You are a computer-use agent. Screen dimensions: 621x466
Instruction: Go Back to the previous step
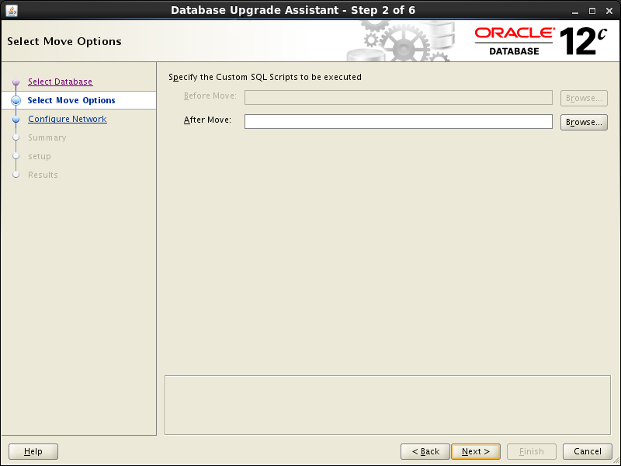pos(424,451)
